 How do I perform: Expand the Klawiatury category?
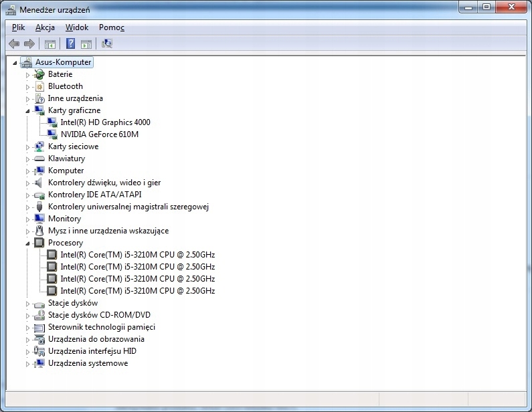[x=28, y=159]
